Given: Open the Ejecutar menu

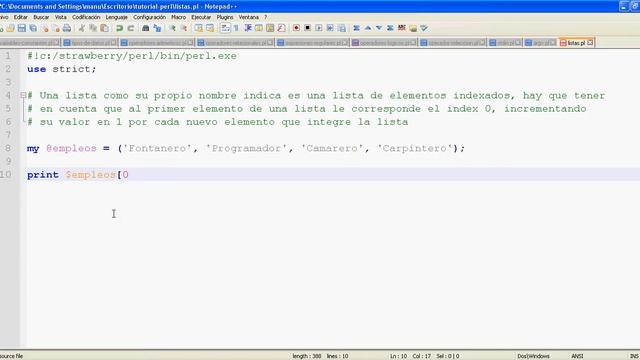Looking at the screenshot, I should coord(201,17).
